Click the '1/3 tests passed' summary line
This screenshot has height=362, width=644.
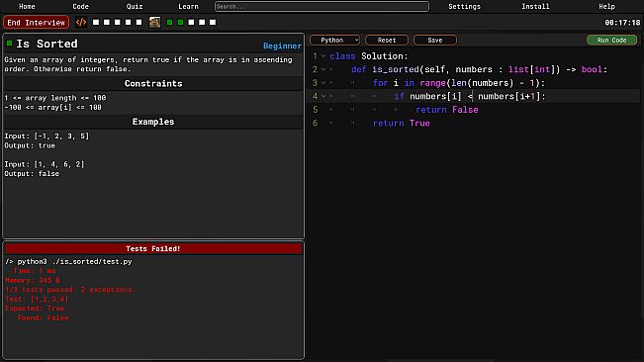coord(70,290)
